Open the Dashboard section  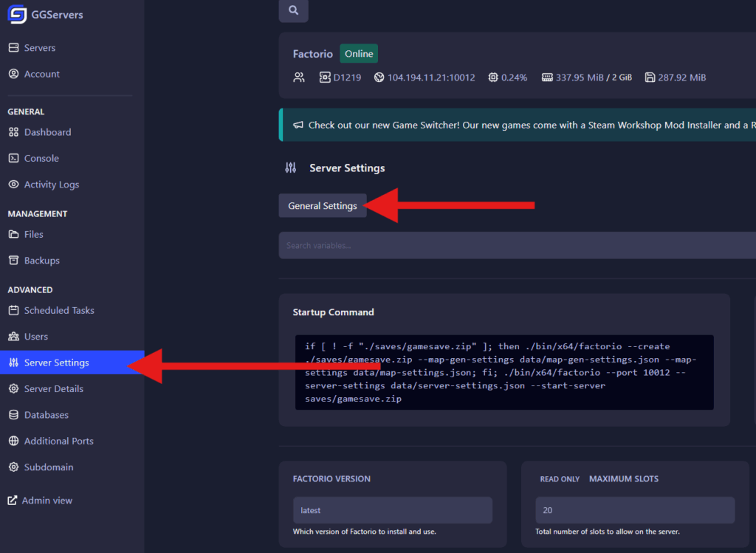pyautogui.click(x=47, y=132)
